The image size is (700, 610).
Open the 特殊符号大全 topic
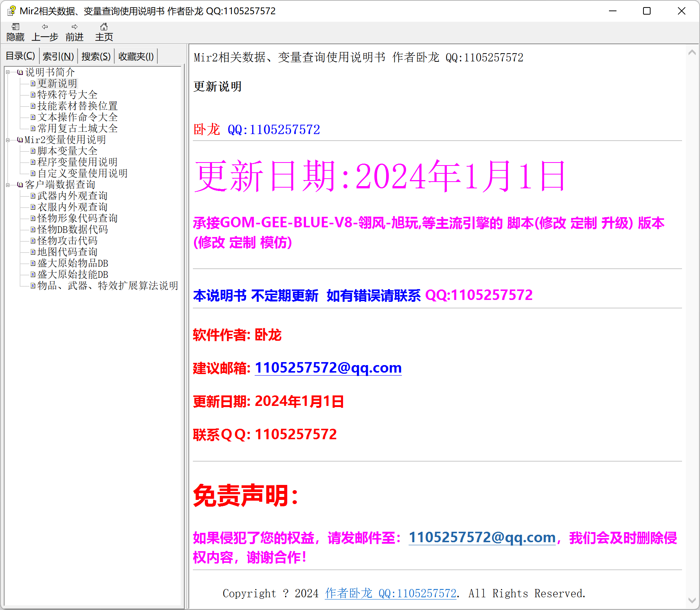67,95
